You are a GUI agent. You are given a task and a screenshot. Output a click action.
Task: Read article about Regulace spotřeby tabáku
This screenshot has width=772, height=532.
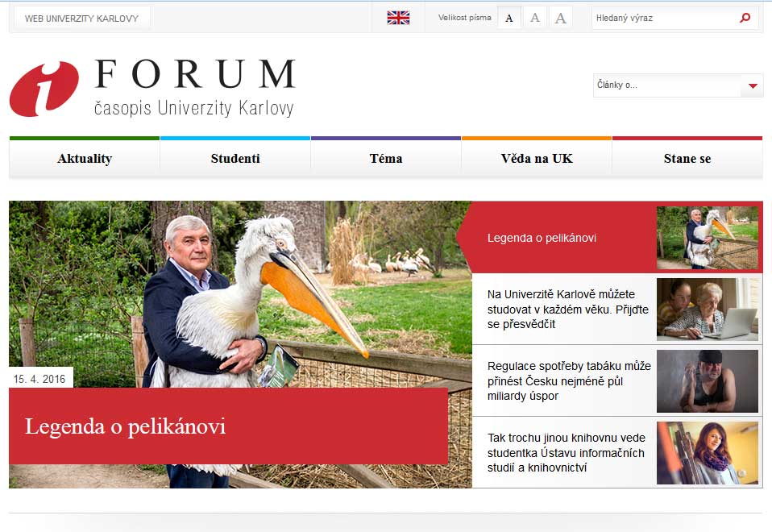[569, 380]
